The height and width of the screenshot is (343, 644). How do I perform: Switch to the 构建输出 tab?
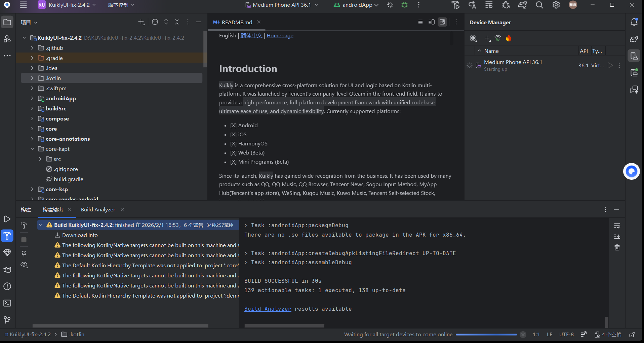[53, 209]
